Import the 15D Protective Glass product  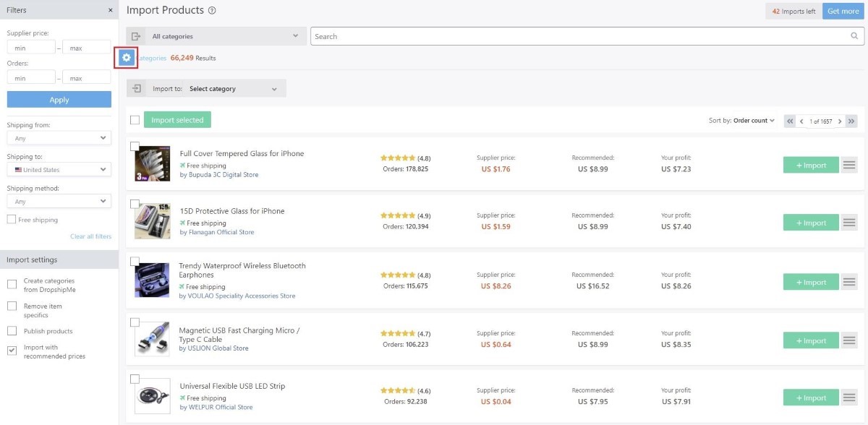[x=811, y=223]
